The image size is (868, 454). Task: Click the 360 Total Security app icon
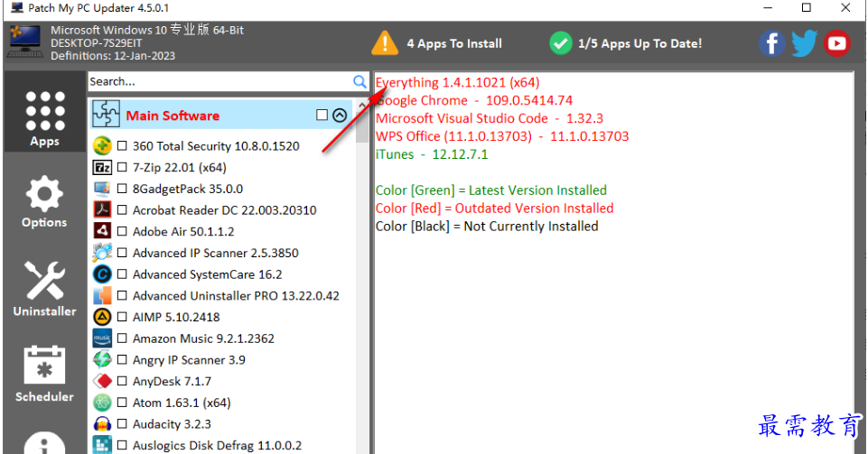[x=102, y=146]
